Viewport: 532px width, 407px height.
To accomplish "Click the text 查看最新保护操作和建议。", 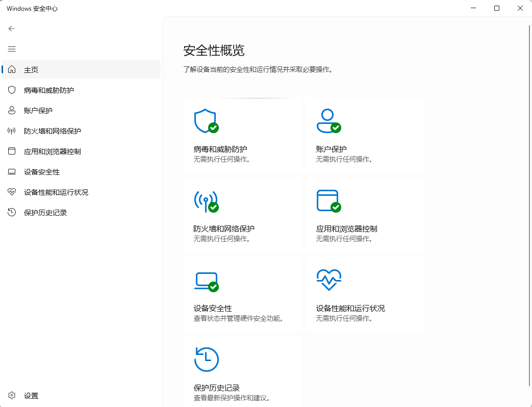I will [x=233, y=398].
